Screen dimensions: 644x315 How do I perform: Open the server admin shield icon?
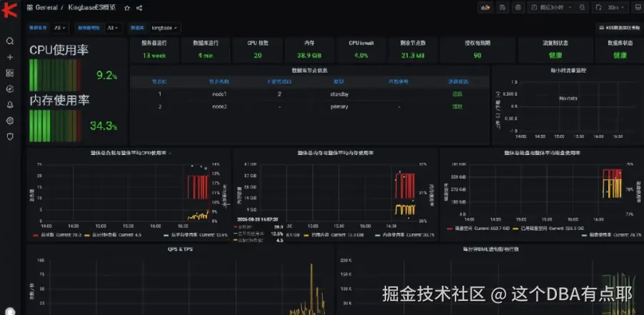(10, 136)
